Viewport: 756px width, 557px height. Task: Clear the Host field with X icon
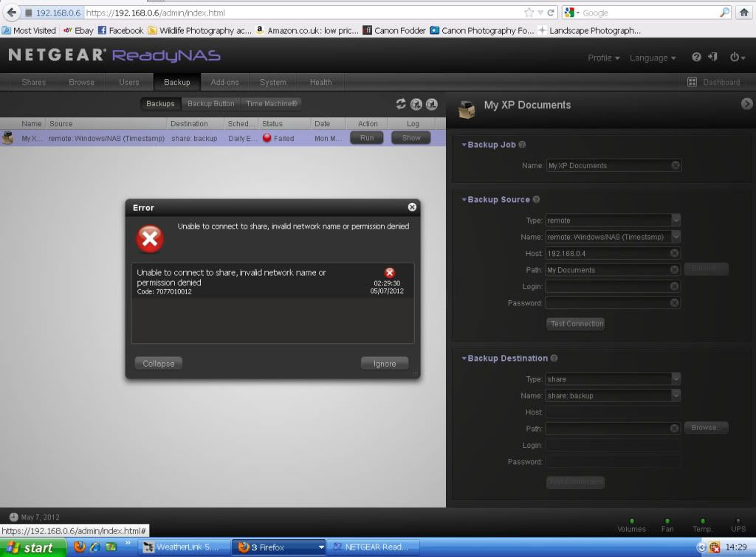(x=675, y=253)
